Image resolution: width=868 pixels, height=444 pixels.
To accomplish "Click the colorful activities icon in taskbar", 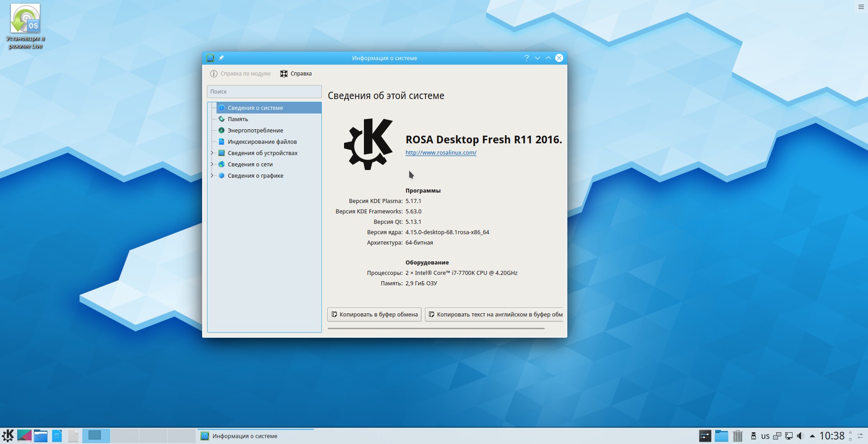I will pos(24,436).
